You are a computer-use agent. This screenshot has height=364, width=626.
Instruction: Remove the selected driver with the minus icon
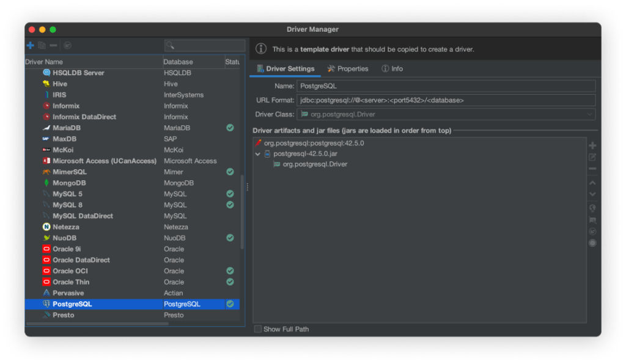click(53, 45)
